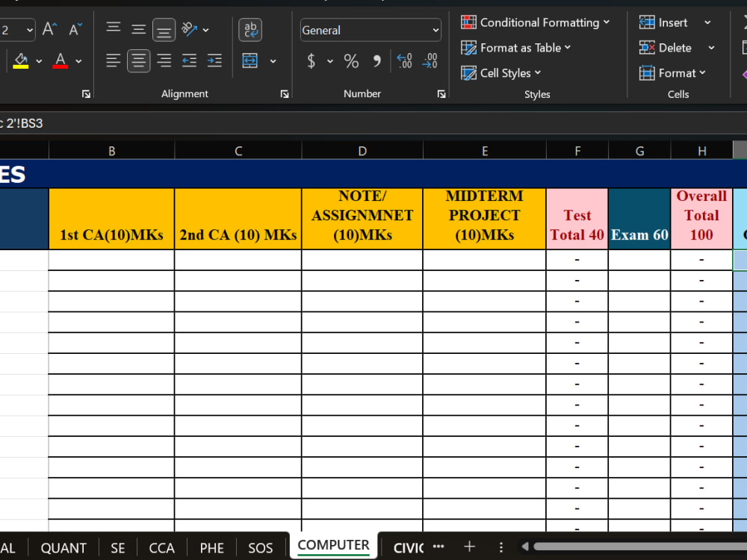Switch to CCA sheet tab
The width and height of the screenshot is (747, 560).
pyautogui.click(x=162, y=548)
